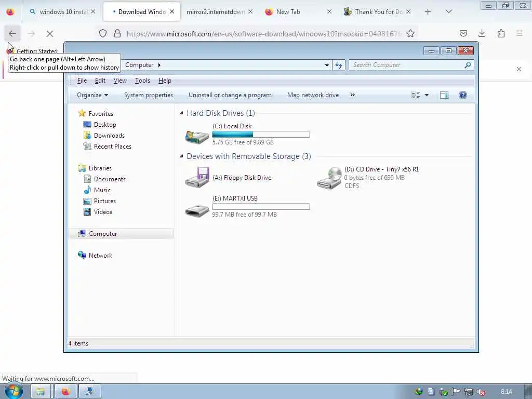Click Map network drive
Viewport: 532px width, 399px height.
pos(313,96)
